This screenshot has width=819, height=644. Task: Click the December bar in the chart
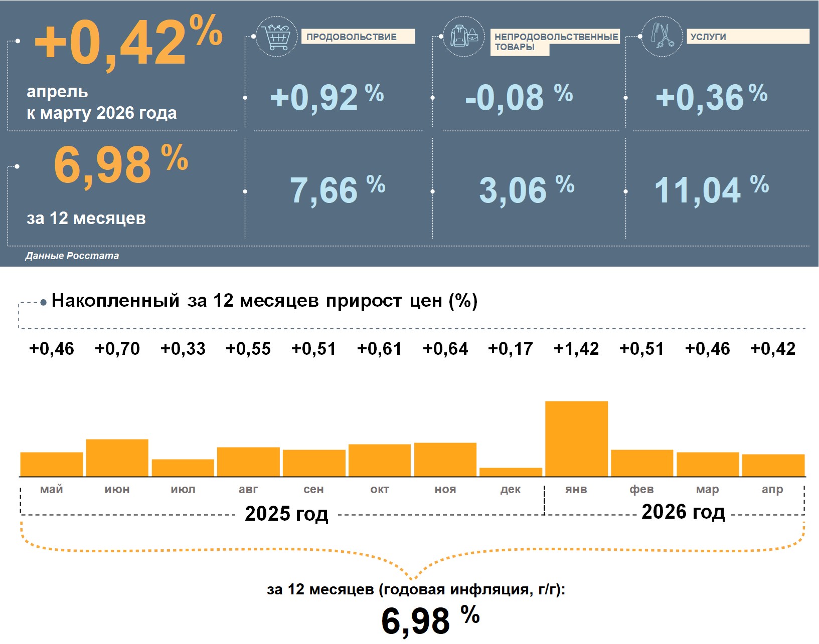[x=511, y=472]
